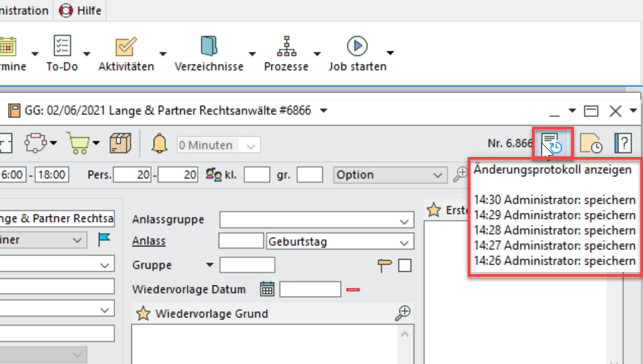Open the Änderungsprotokoll change log icon
The width and height of the screenshot is (643, 364).
(x=552, y=143)
